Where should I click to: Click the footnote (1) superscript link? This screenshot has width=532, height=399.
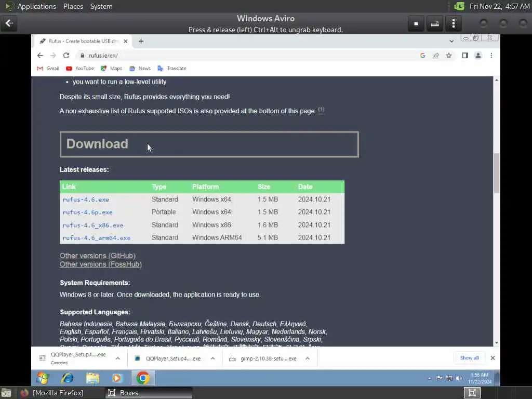tap(321, 110)
